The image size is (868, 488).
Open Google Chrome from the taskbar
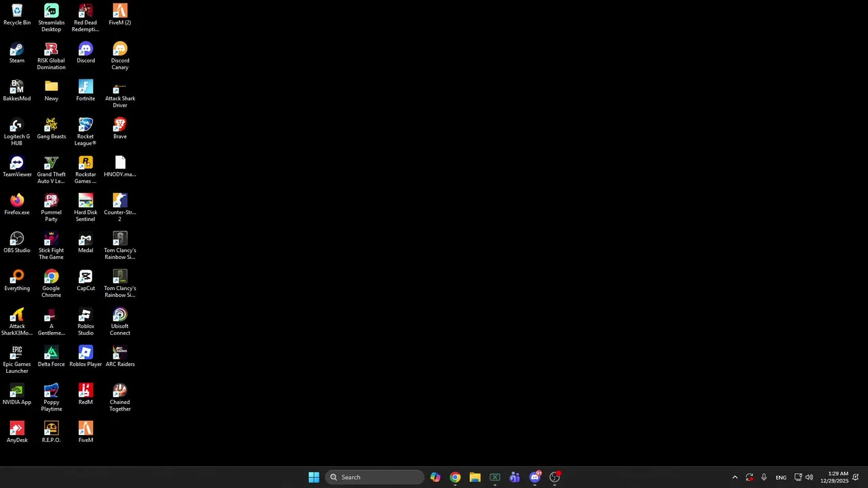point(455,477)
